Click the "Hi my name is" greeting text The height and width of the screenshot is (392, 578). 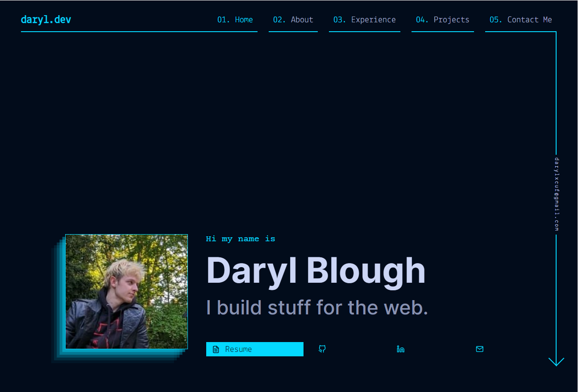241,239
